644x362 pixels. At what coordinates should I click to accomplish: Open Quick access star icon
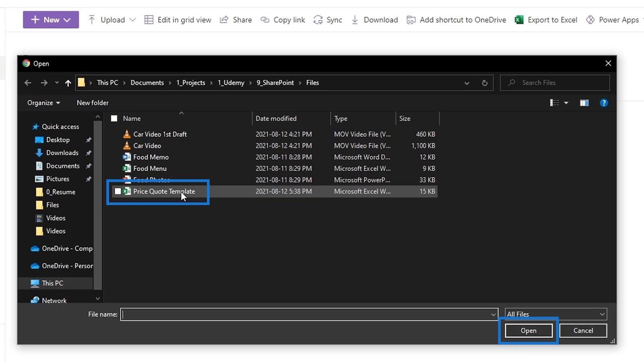35,127
